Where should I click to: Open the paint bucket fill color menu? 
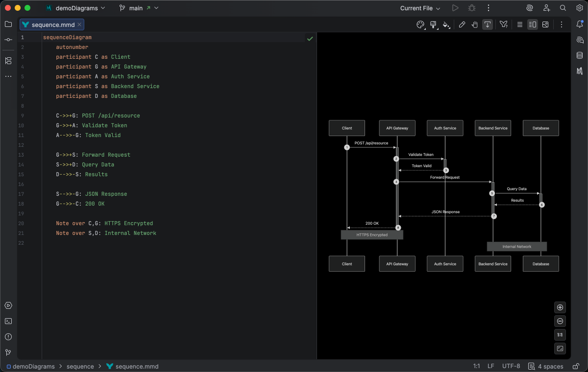point(446,24)
